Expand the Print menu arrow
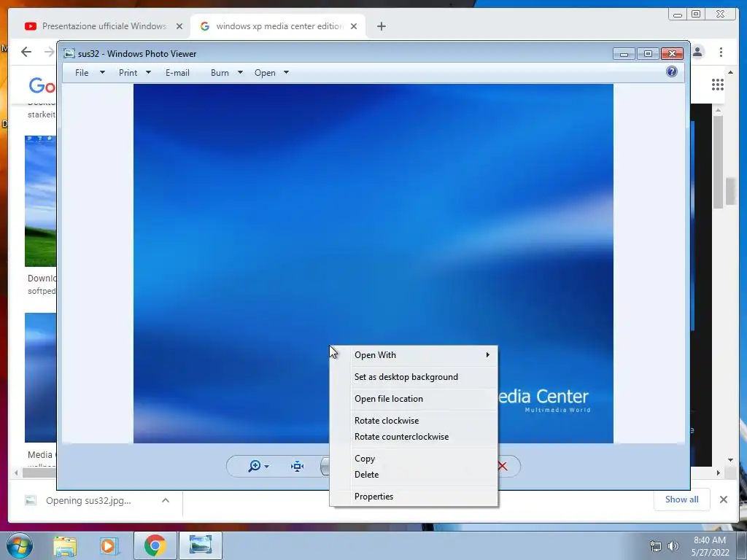The height and width of the screenshot is (560, 747). pyautogui.click(x=148, y=72)
